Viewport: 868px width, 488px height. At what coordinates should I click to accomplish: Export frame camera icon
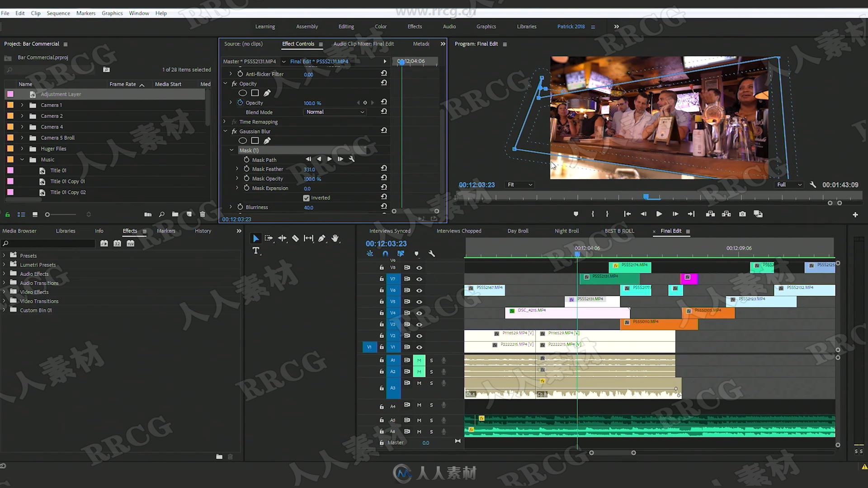[742, 214]
